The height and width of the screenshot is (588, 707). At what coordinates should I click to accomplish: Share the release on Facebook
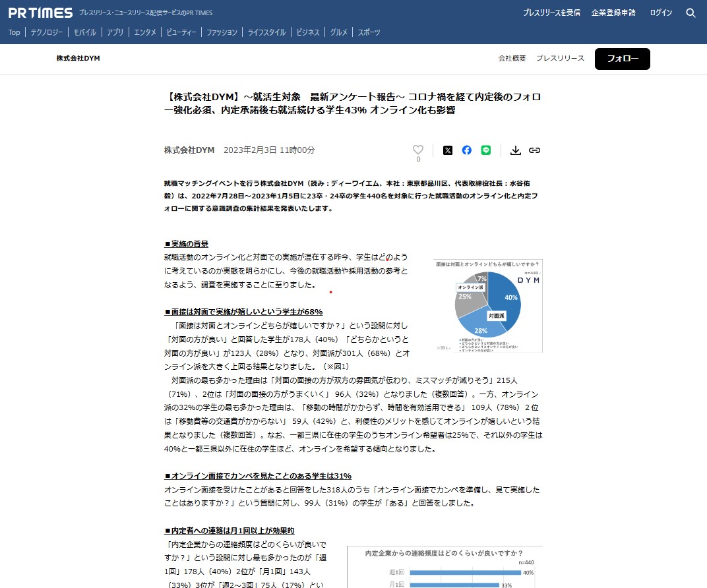467,150
